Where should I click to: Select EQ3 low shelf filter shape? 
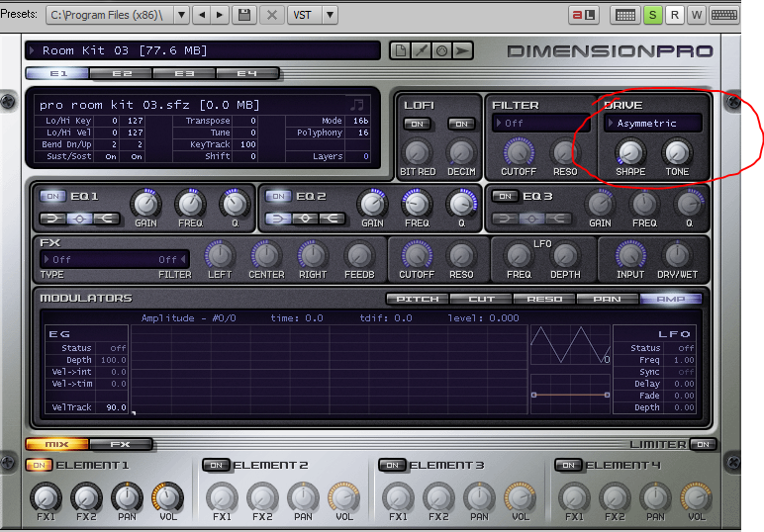(x=506, y=219)
